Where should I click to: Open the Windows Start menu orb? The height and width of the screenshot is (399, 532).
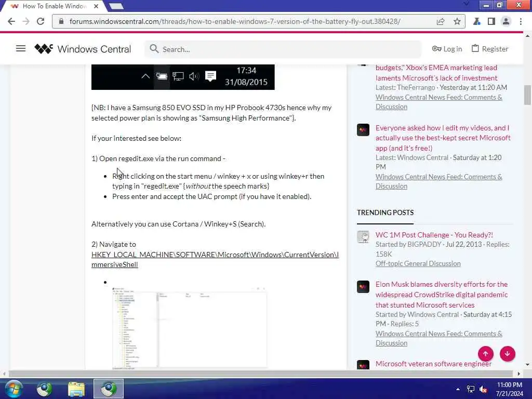pos(14,389)
